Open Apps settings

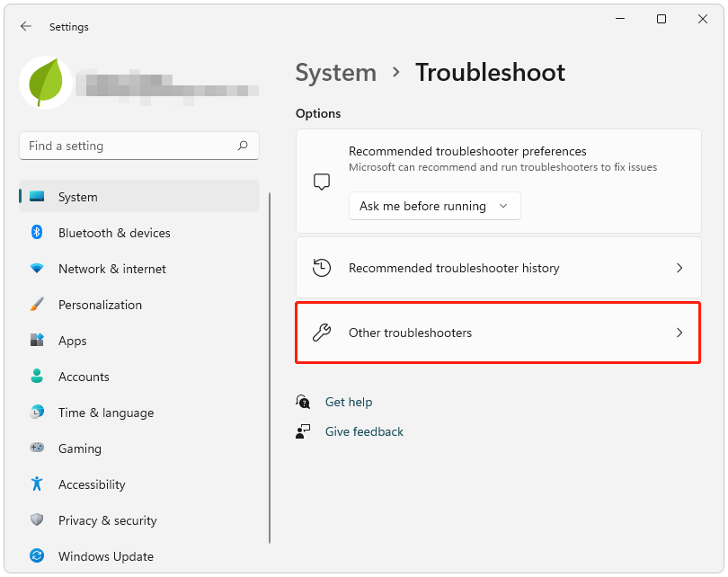tap(138, 341)
